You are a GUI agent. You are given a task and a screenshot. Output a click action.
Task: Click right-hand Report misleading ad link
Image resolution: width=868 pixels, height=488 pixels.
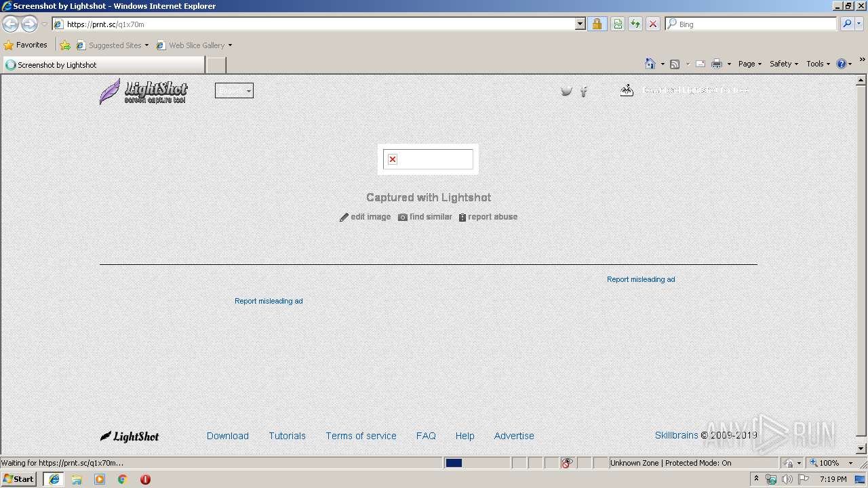coord(641,279)
